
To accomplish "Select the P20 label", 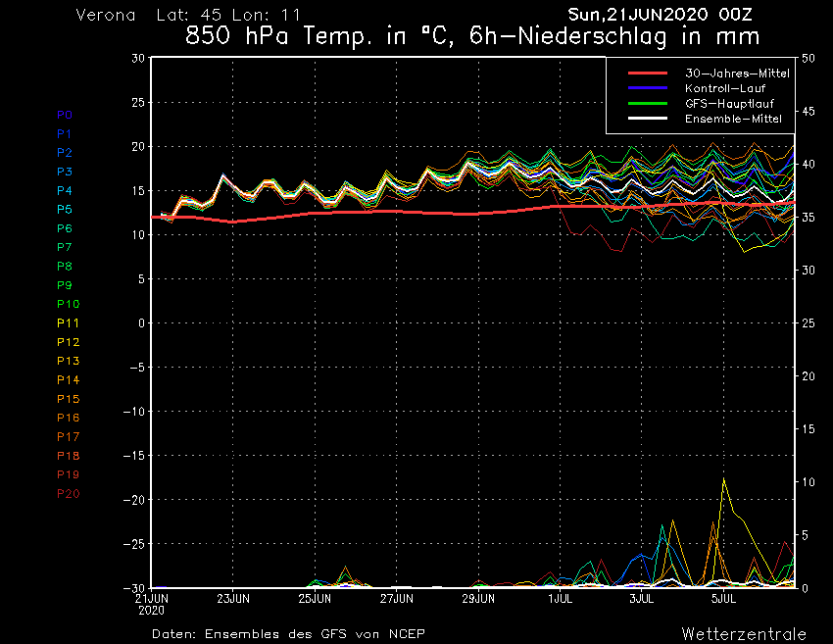I will click(x=68, y=494).
